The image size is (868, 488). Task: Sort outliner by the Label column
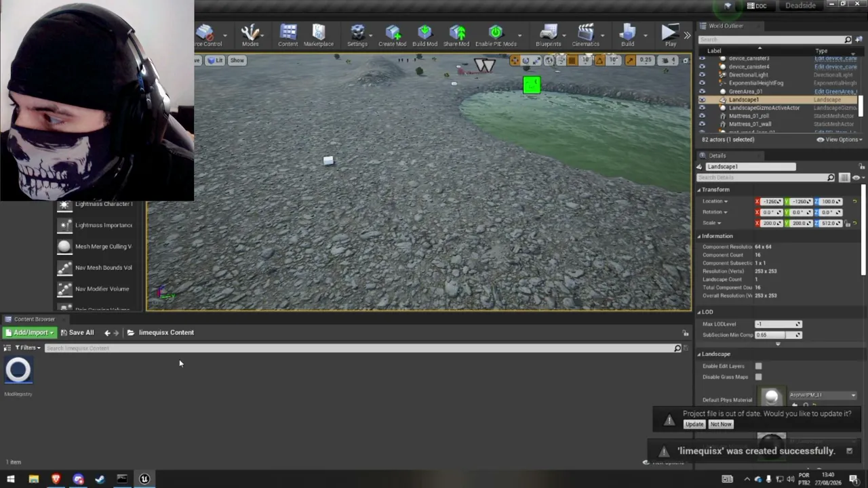[714, 51]
